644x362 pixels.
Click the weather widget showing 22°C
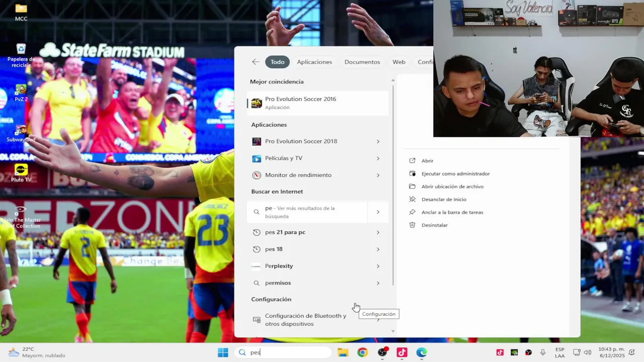[36, 352]
